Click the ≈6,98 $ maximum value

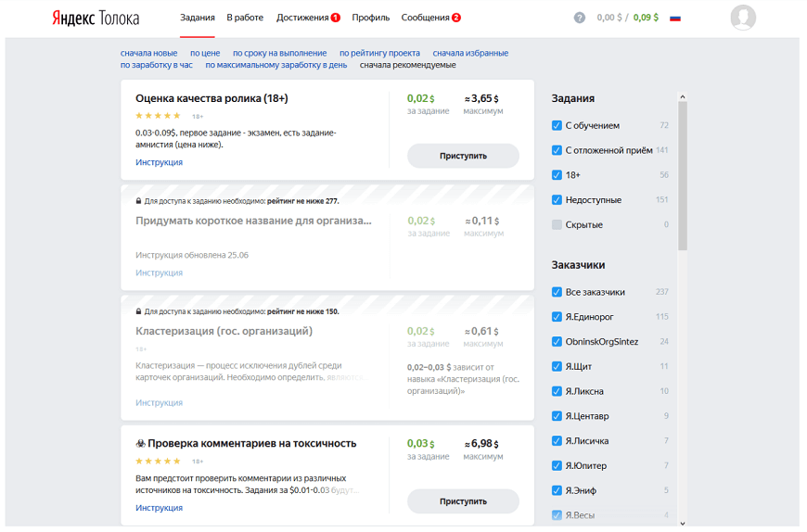coord(481,444)
